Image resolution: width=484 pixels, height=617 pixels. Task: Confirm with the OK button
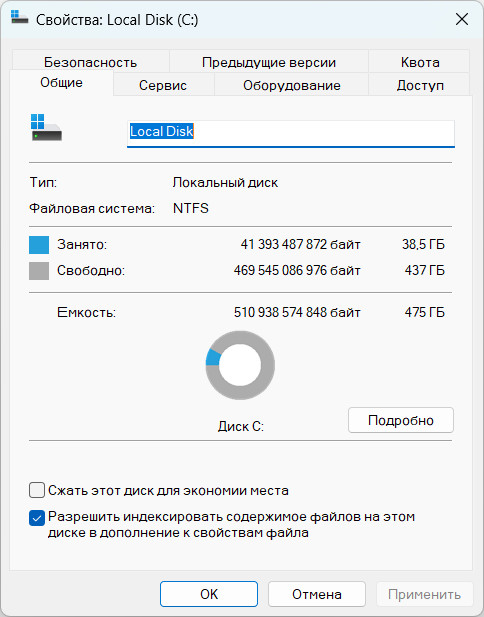(x=209, y=594)
